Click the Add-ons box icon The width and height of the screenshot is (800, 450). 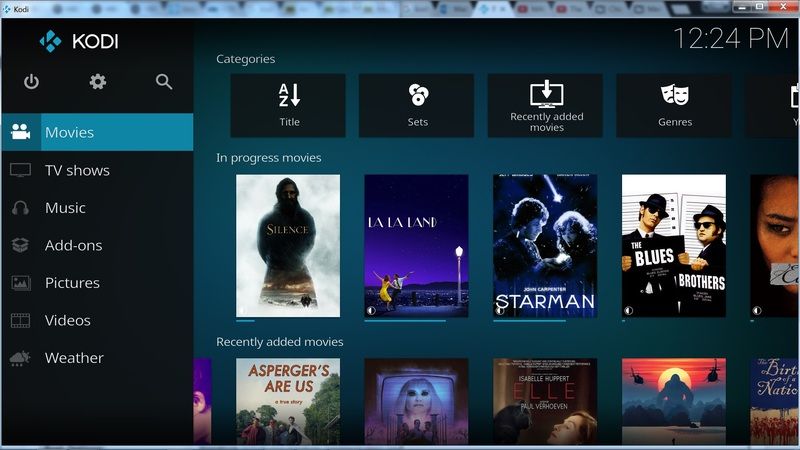[x=20, y=245]
